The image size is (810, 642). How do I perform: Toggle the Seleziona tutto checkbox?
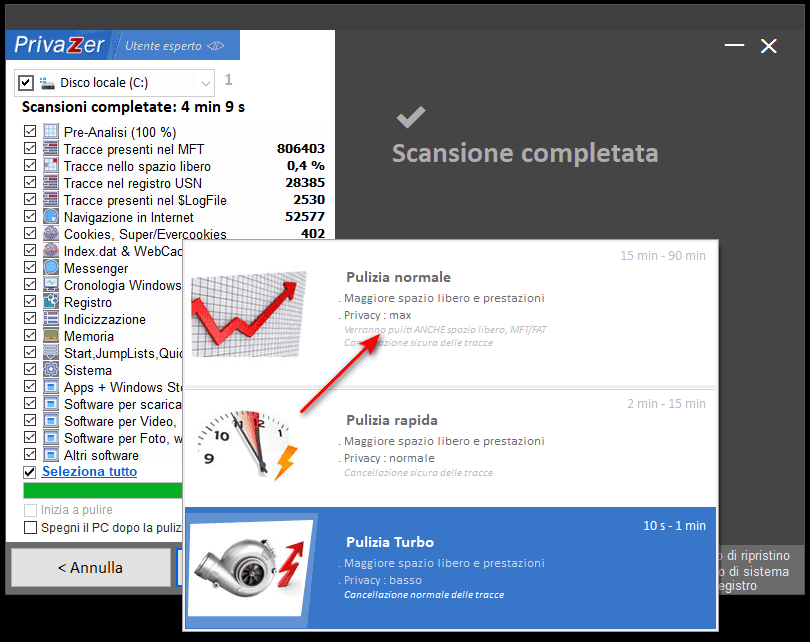point(29,472)
